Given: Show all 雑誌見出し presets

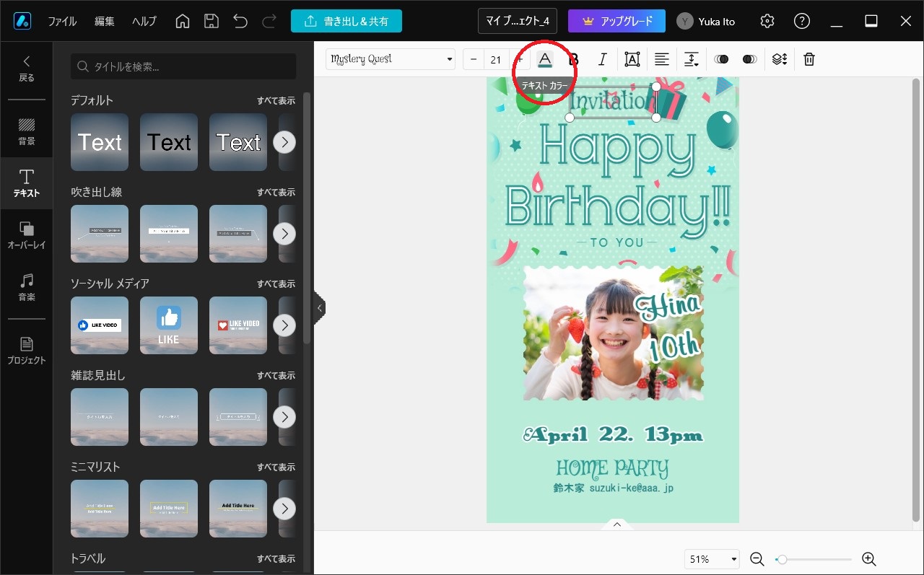Looking at the screenshot, I should [276, 376].
